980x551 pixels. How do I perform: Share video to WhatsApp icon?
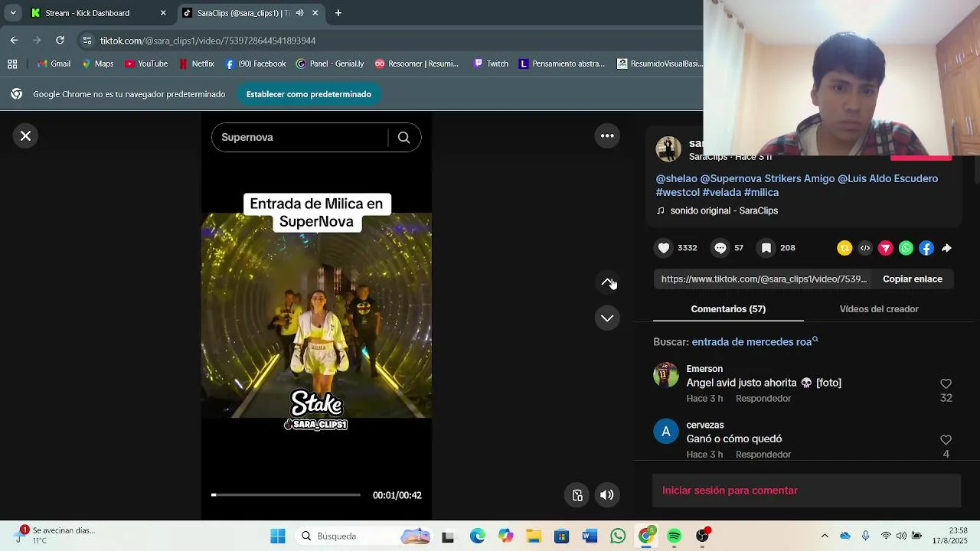pyautogui.click(x=906, y=248)
